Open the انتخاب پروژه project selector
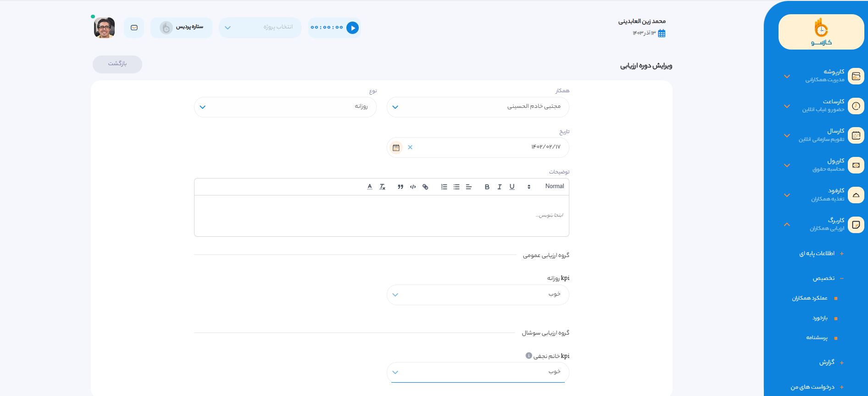Viewport: 868px width, 396px height. [x=260, y=28]
